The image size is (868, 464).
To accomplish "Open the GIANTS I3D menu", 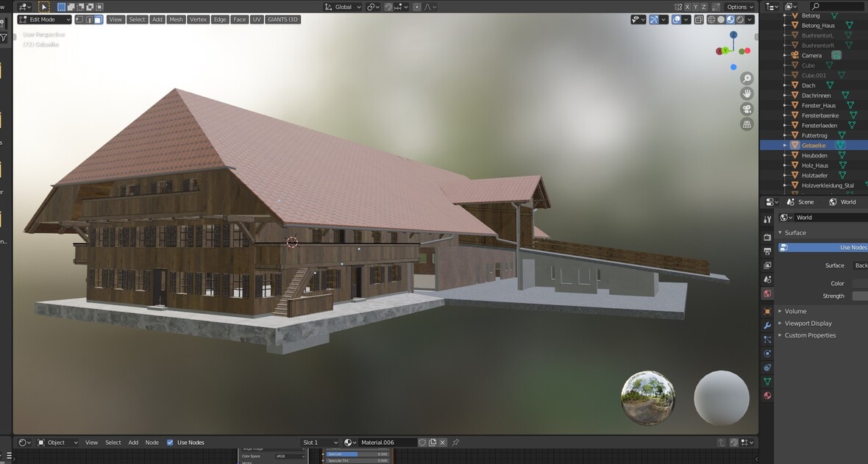I will pos(282,20).
